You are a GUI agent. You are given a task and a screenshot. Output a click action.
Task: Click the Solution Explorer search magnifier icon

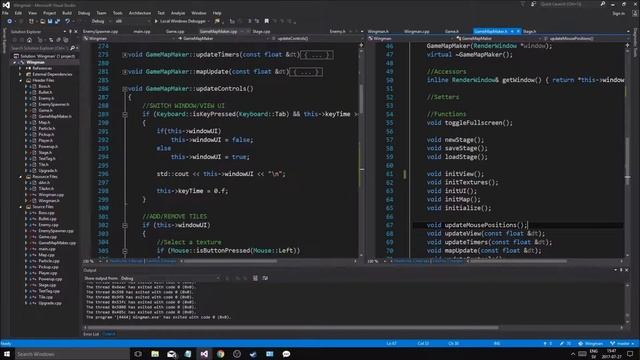point(72,48)
